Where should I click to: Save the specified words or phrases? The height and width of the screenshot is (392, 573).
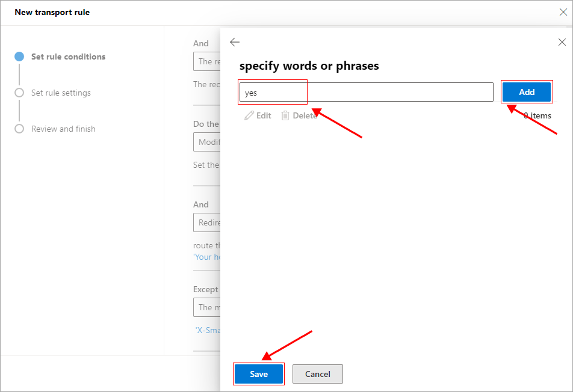pyautogui.click(x=259, y=374)
